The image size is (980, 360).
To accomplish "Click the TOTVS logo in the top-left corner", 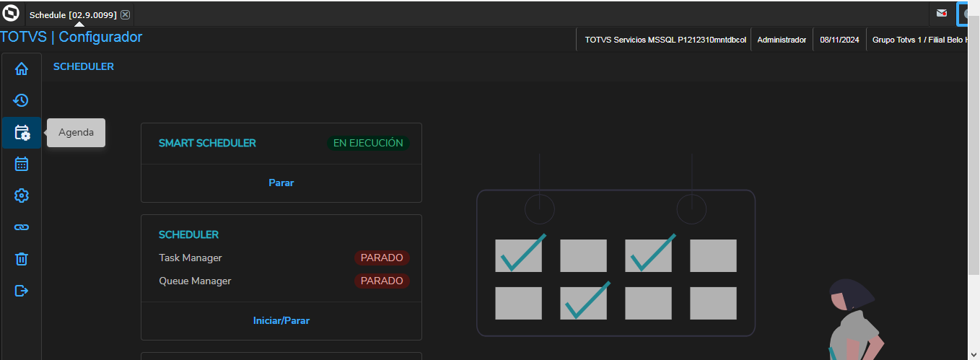I will point(11,13).
